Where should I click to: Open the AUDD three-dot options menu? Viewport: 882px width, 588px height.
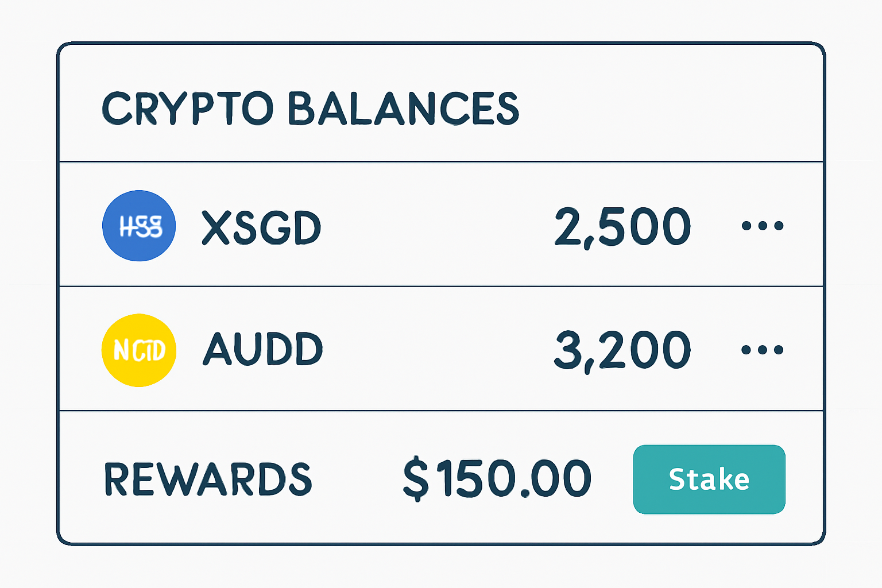click(x=762, y=350)
